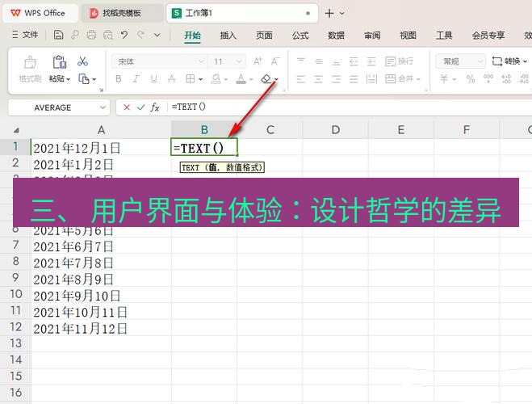The image size is (532, 404).
Task: Click the Thousands separator icon
Action: click(x=488, y=78)
